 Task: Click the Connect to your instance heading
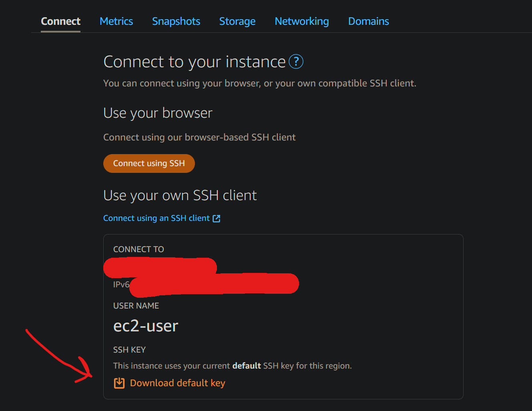[x=194, y=62]
